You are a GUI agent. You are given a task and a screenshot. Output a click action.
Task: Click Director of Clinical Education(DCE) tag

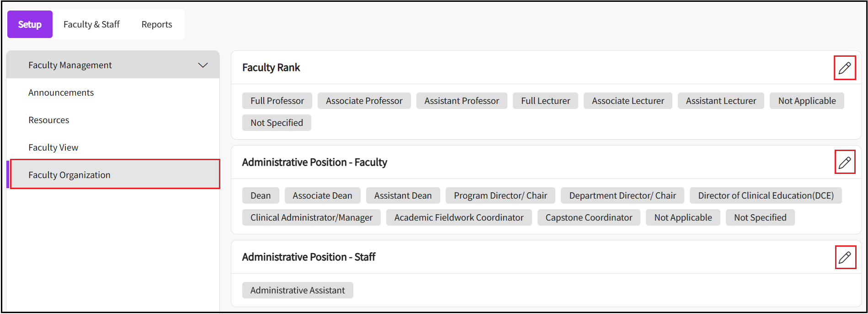[x=766, y=195]
